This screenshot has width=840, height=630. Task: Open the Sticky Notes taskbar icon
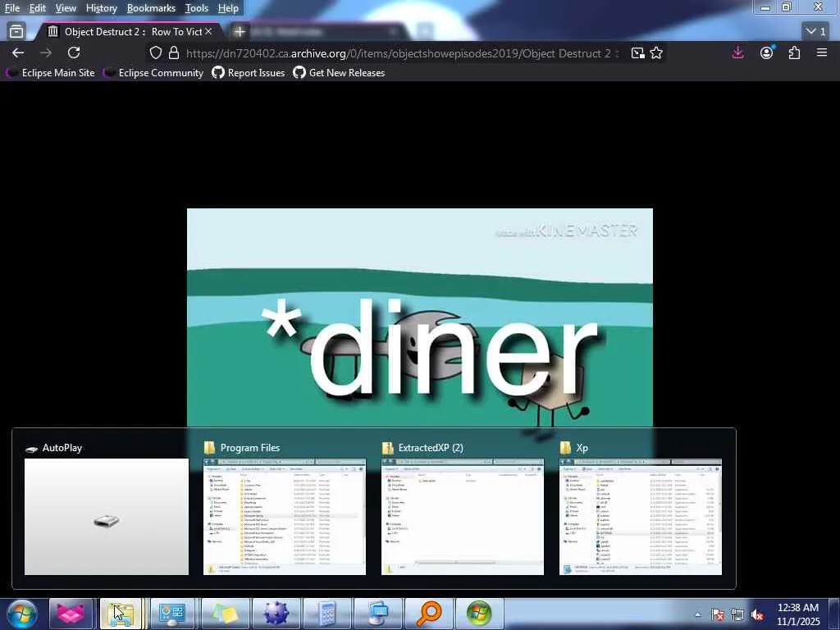click(225, 614)
